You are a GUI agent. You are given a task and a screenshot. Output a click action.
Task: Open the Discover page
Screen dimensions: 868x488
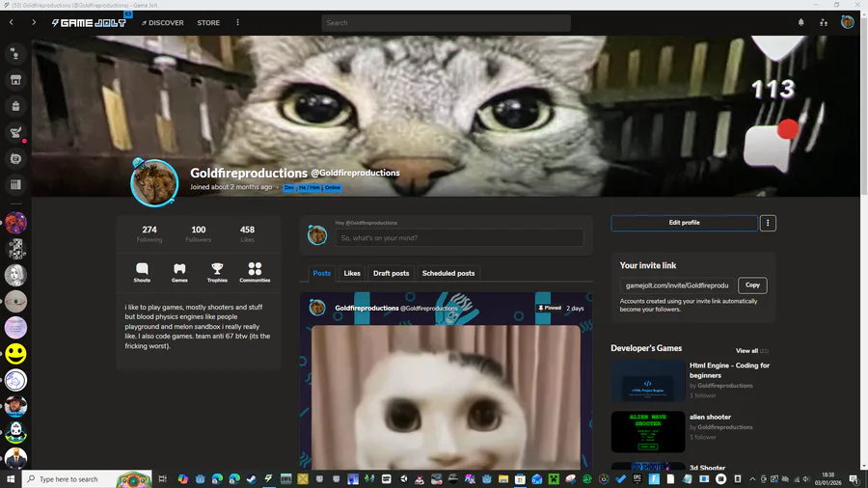point(163,23)
